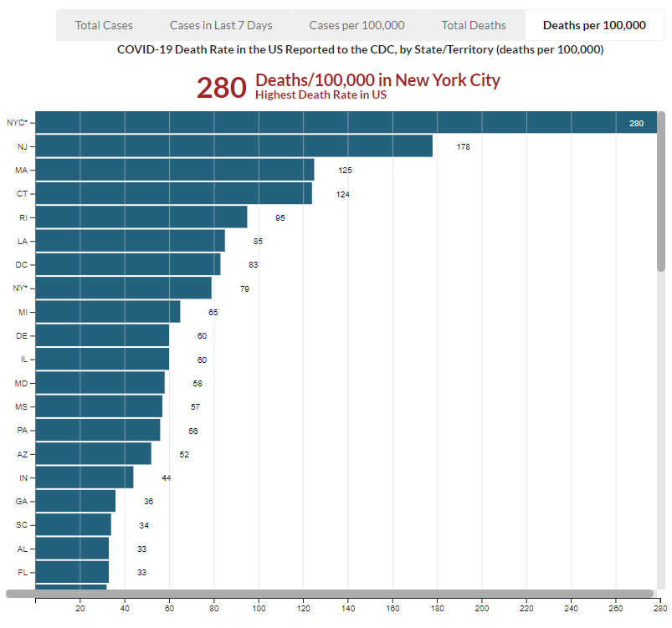Click the RI axis label

coord(23,217)
